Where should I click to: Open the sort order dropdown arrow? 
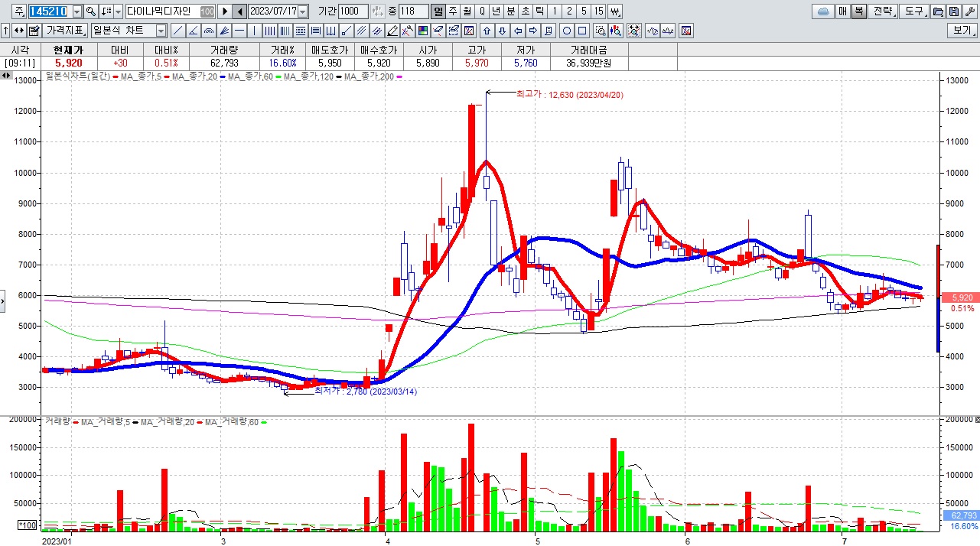pos(118,11)
